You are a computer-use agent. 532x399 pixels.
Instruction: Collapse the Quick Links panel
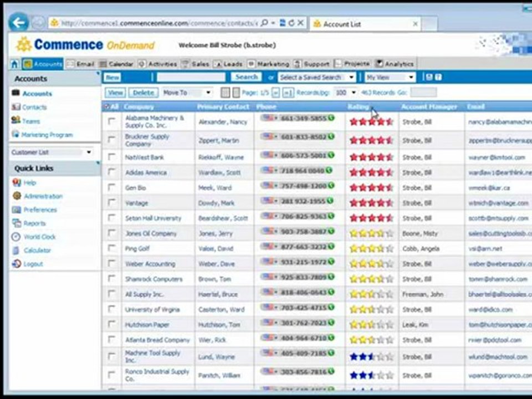tap(98, 163)
